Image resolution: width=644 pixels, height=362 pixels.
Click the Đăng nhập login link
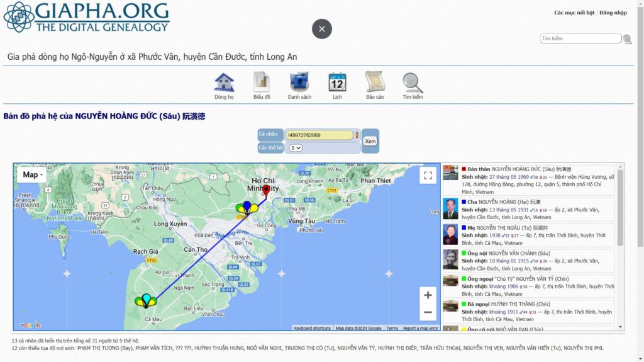(x=613, y=13)
